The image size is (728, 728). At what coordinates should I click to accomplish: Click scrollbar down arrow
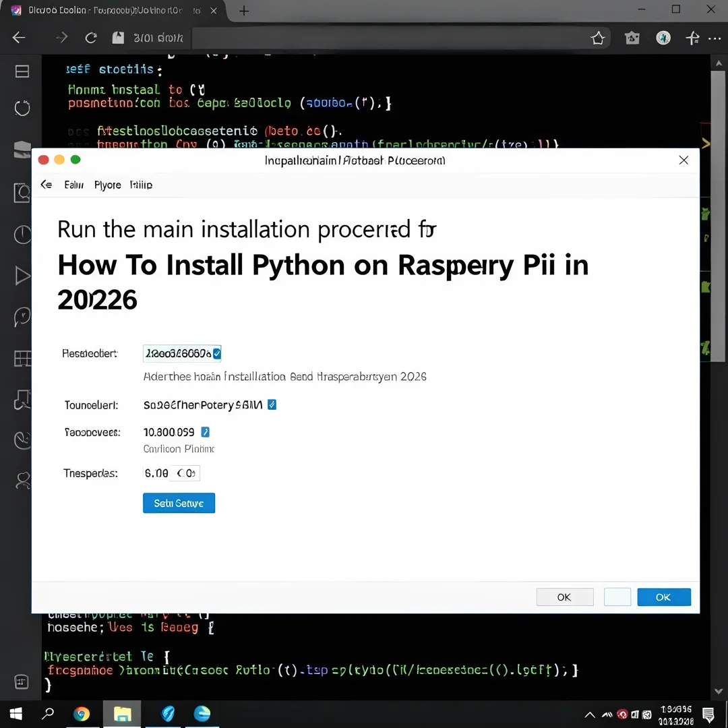click(x=719, y=692)
